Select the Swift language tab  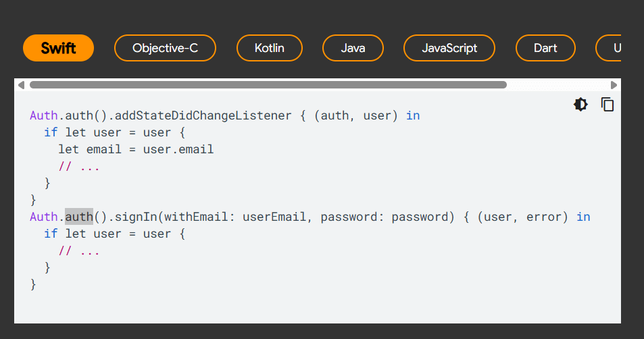tap(58, 48)
